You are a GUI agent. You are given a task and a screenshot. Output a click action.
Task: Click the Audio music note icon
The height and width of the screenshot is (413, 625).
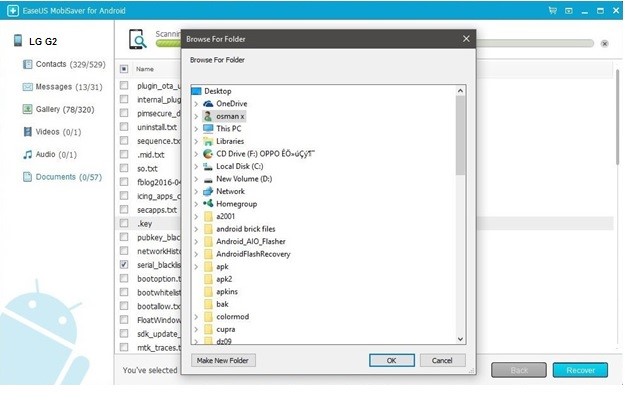coord(28,155)
